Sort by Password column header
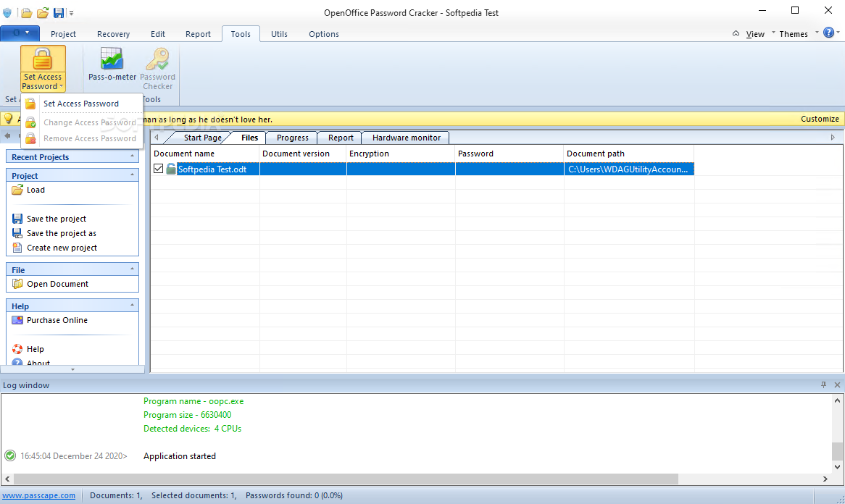The width and height of the screenshot is (845, 504). 509,154
